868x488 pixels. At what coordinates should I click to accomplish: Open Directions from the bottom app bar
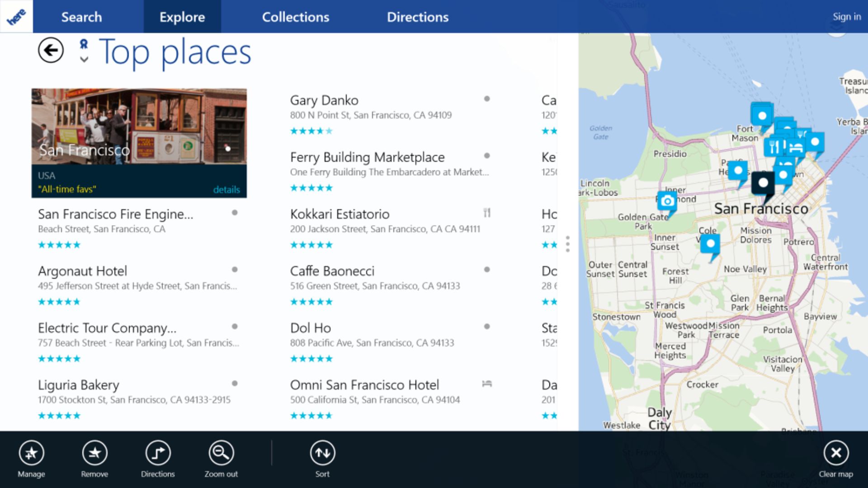coord(158,452)
